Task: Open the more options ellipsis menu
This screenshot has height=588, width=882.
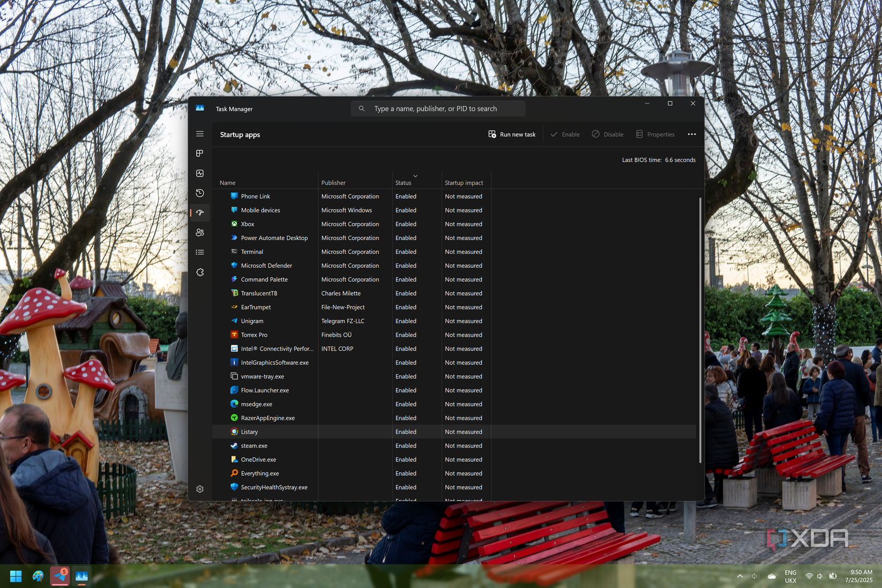Action: click(x=692, y=134)
